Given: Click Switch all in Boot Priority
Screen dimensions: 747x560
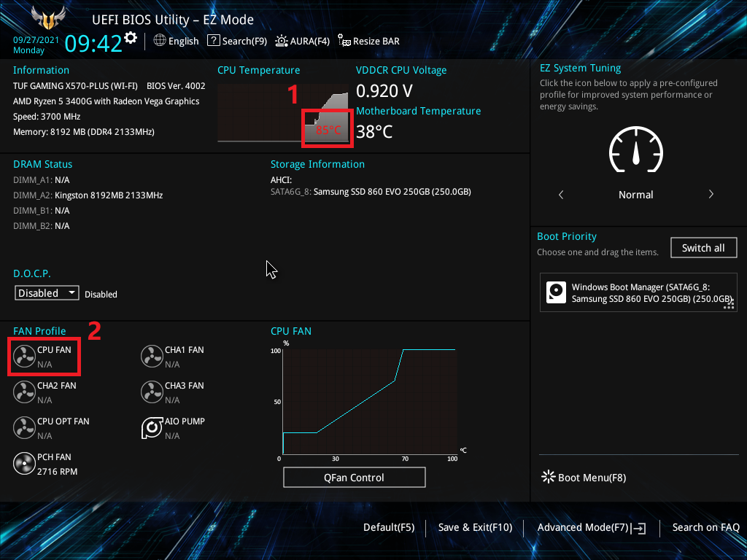Looking at the screenshot, I should click(703, 247).
